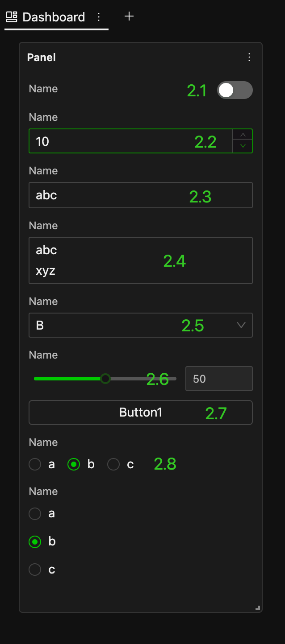Screen dimensions: 285x644
Task: Expand the dropdown showing B
Action: click(x=141, y=325)
